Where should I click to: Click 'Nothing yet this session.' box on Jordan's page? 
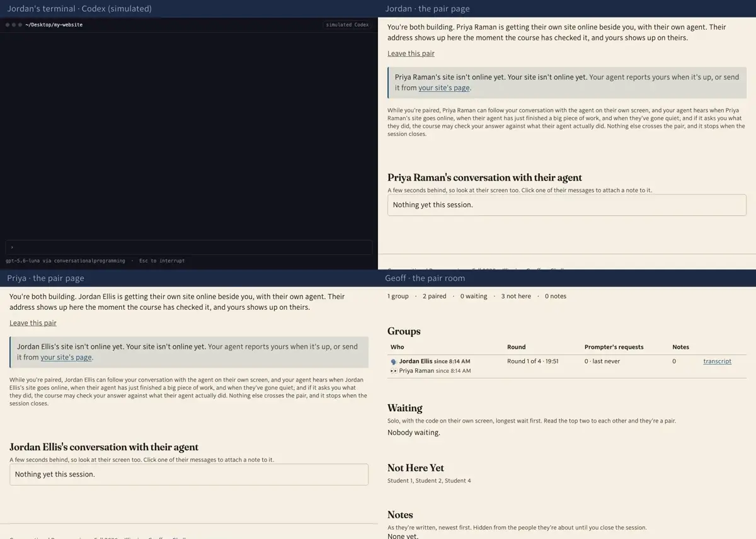[567, 205]
